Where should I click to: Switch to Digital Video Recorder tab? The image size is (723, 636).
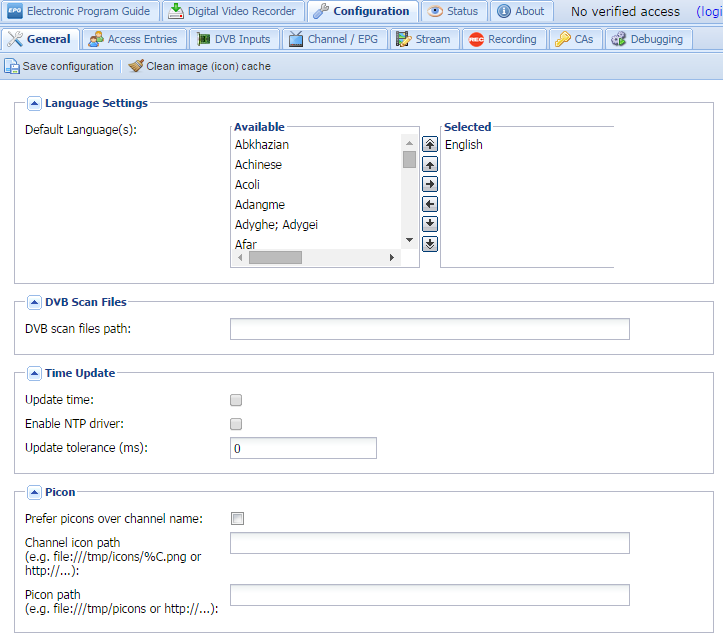click(233, 11)
